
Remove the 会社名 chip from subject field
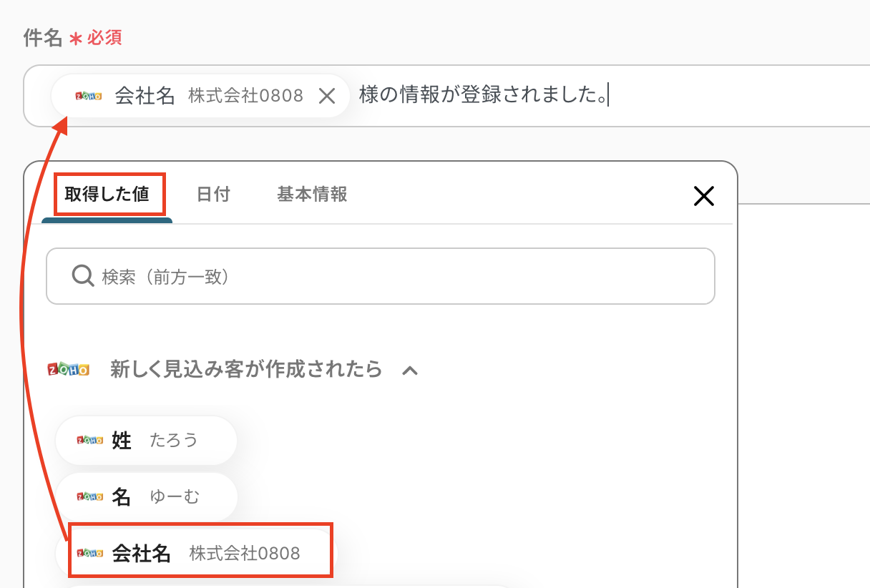[x=327, y=96]
